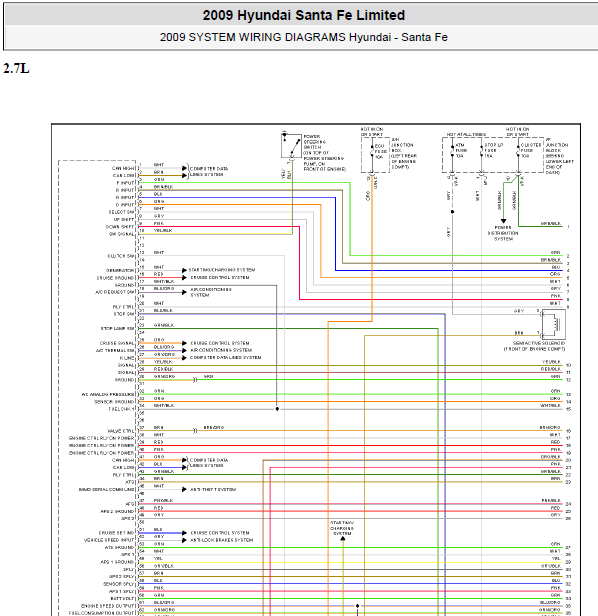The height and width of the screenshot is (616, 598).
Task: Click the power steering switch symbol
Action: coord(291,146)
